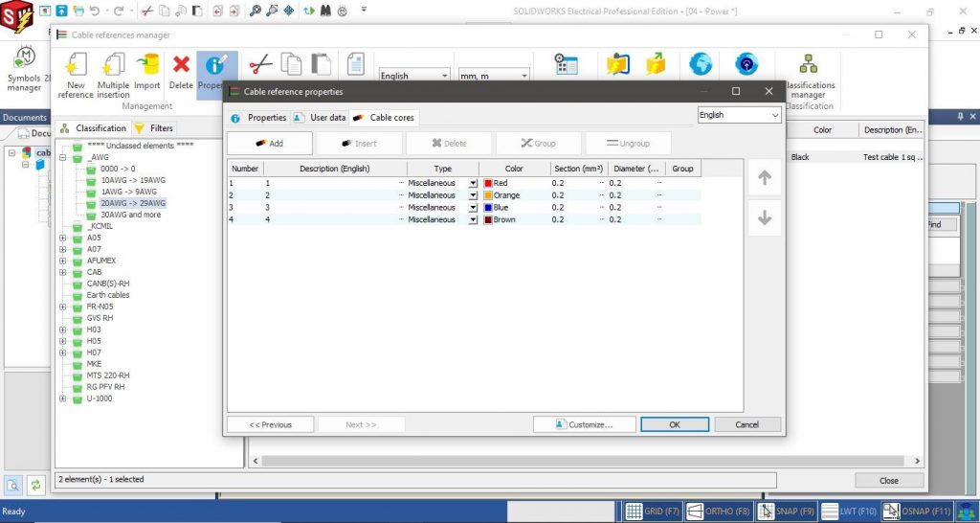Click the down arrow to move the core down
This screenshot has width=980, height=523.
[765, 218]
